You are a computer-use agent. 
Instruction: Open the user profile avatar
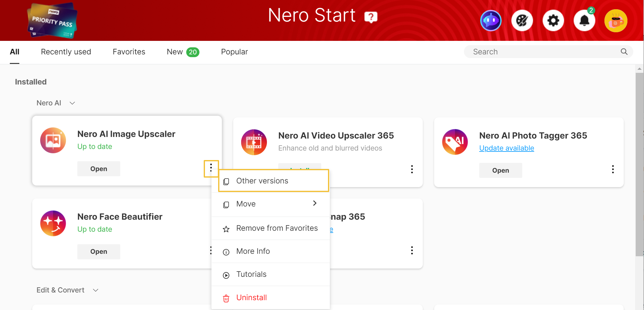[x=616, y=21]
